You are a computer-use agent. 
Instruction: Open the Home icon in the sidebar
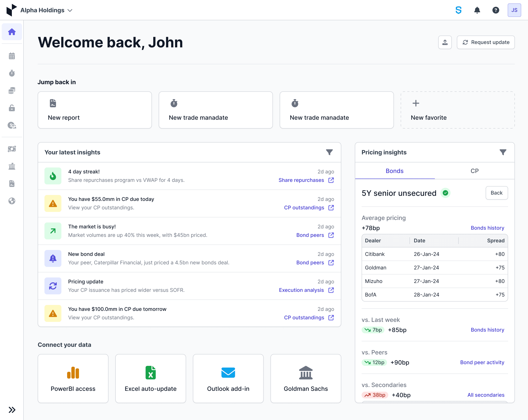[x=12, y=32]
